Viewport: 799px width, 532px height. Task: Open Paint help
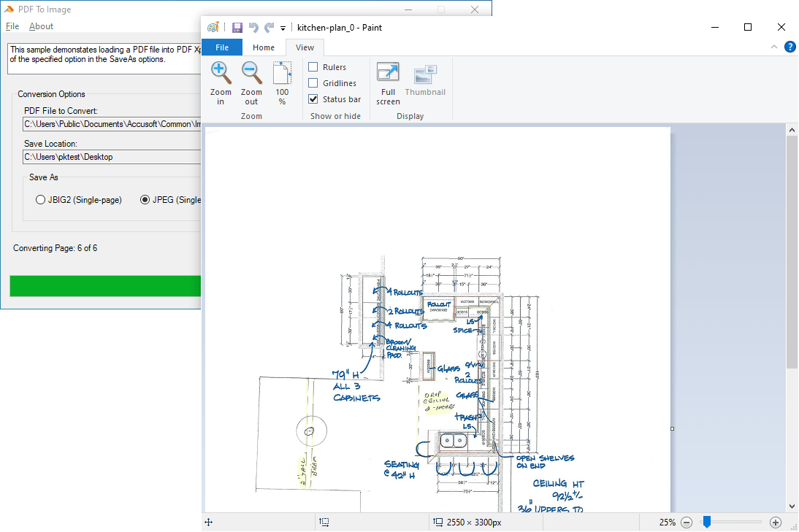coord(790,47)
